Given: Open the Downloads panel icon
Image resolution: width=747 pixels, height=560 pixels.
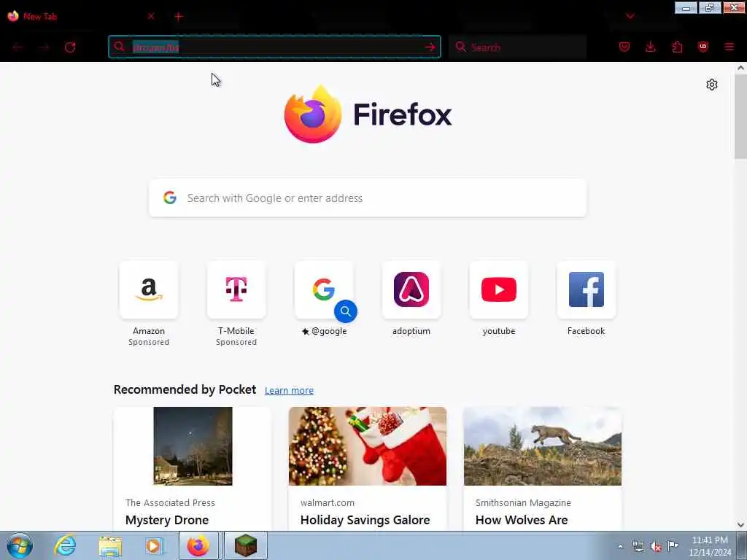Looking at the screenshot, I should 650,47.
